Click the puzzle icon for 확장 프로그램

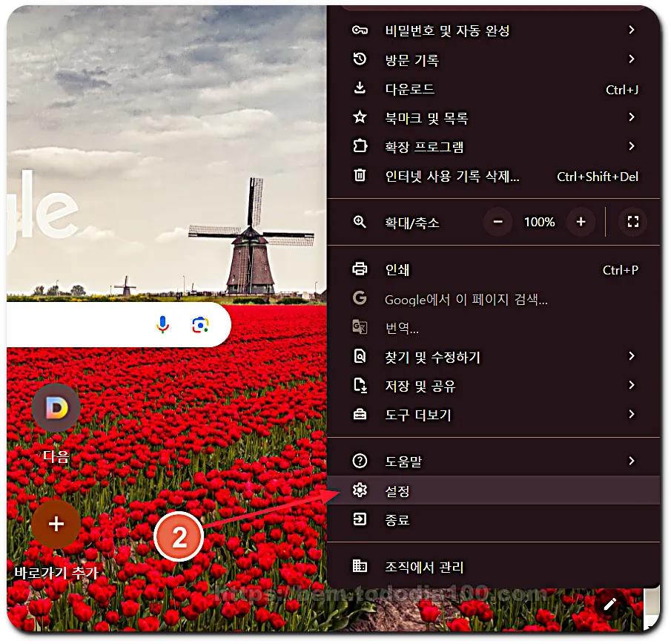coord(360,145)
